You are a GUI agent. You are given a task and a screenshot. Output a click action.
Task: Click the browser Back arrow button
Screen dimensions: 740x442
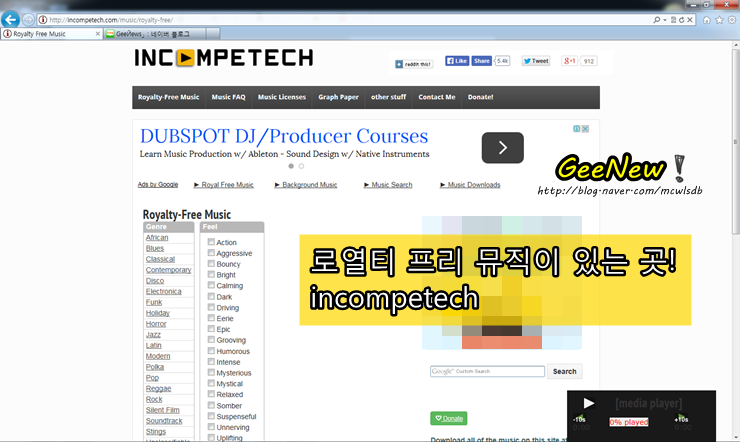tap(10, 19)
